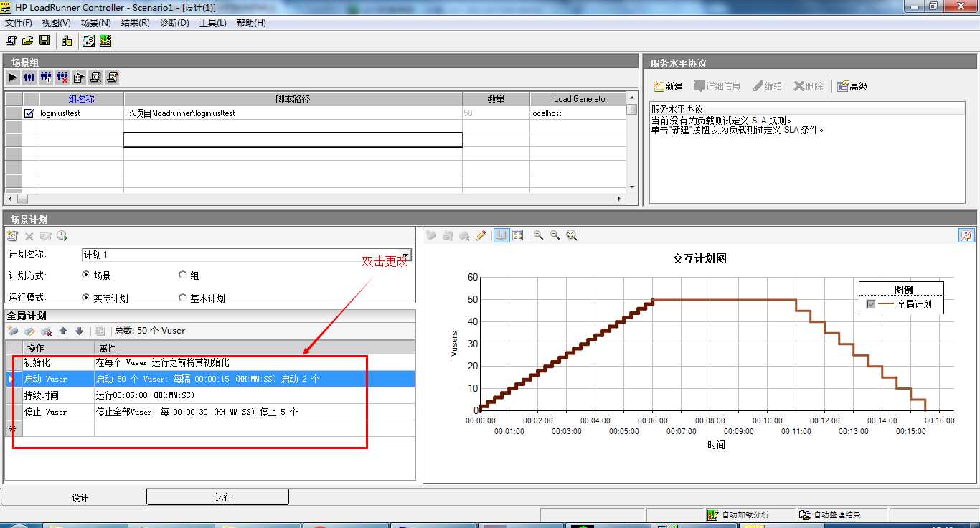
Task: Click the zoom reset magnifier icon
Action: [572, 235]
